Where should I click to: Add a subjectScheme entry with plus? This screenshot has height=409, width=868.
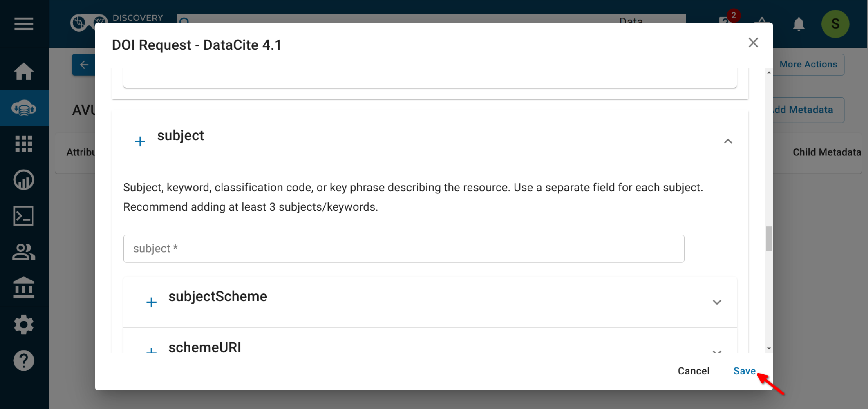coord(152,302)
